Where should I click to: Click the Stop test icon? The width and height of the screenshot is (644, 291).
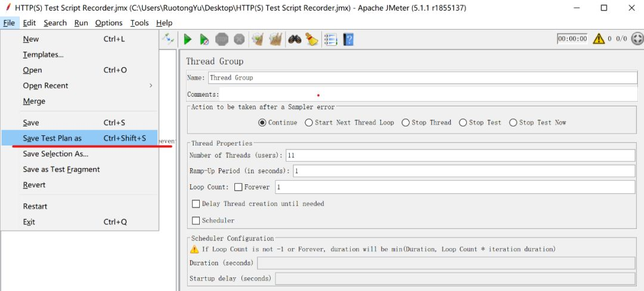[x=222, y=39]
